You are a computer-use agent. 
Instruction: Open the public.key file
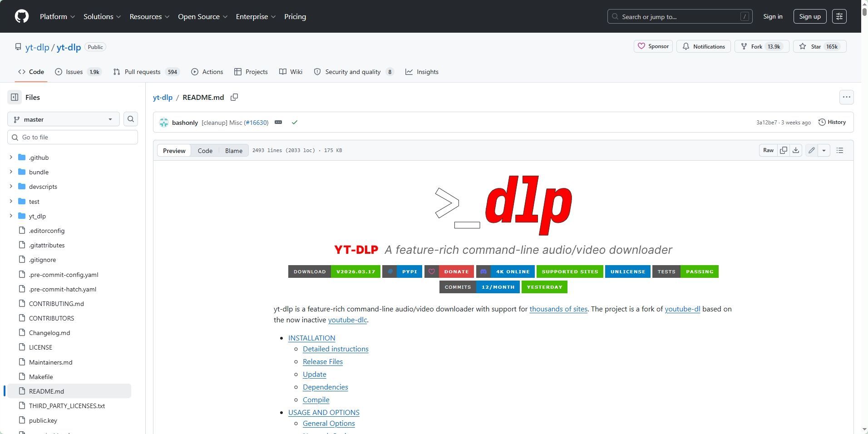(43, 420)
